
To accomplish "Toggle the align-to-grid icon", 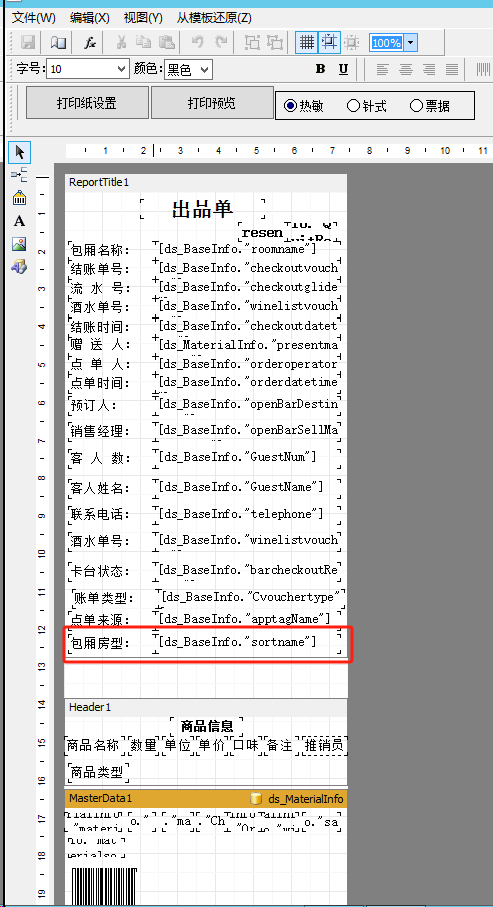I will 329,42.
